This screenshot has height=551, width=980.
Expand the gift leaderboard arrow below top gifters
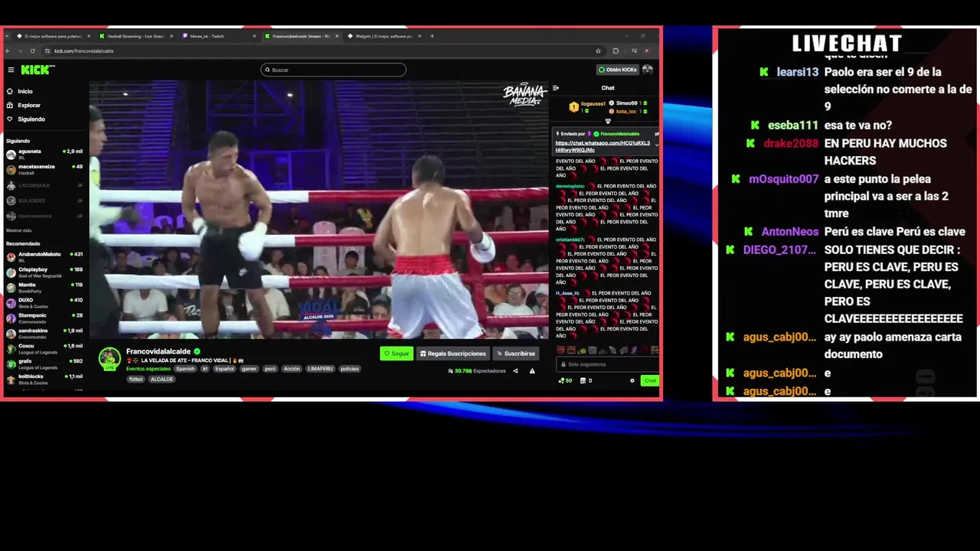point(608,121)
